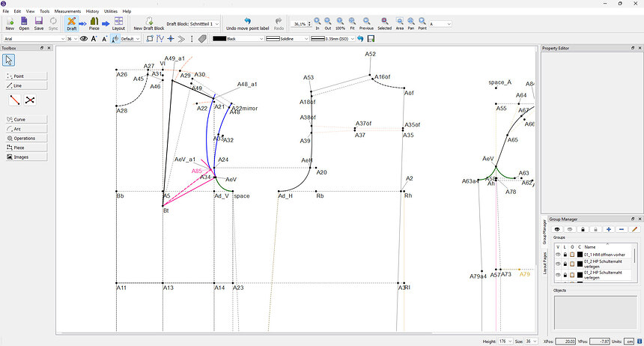Toggle the wireframe toggle left of Default

[x=115, y=39]
